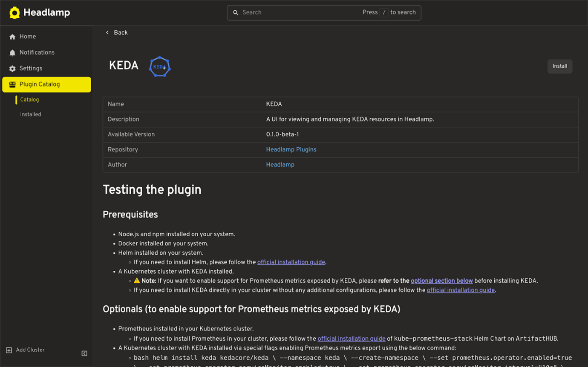Click the Kubernetes cluster with KEDA installed bullet
Screen dimensions: 588x367
(176, 272)
